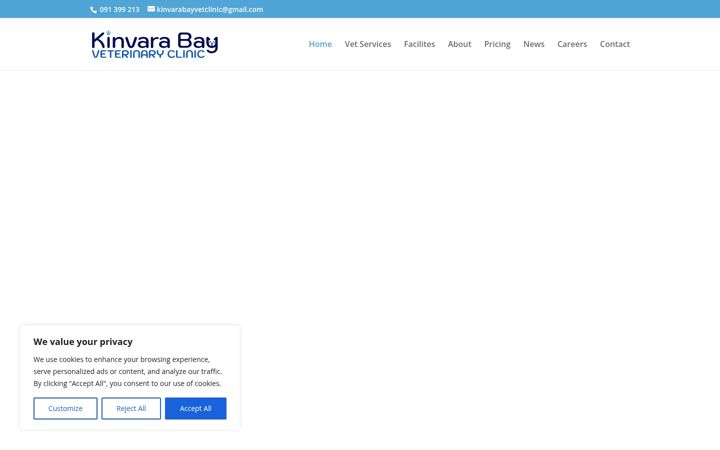720x450 pixels.
Task: Accept All cookies
Action: point(196,408)
